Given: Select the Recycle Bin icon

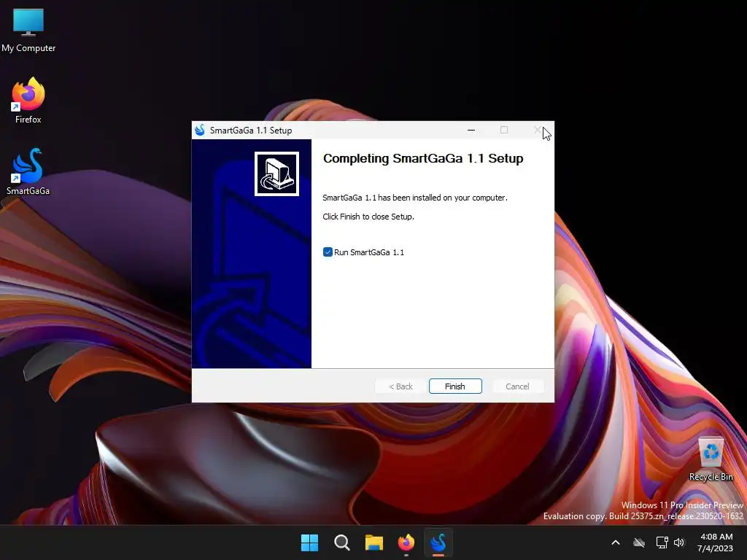Looking at the screenshot, I should tap(711, 459).
